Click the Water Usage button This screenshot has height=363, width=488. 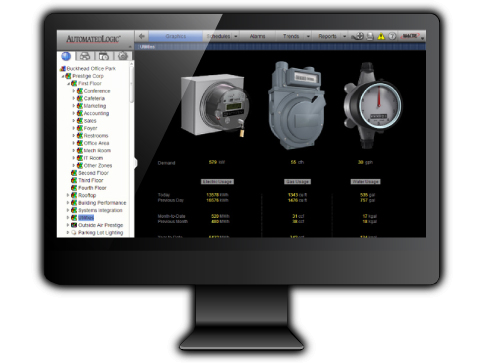(366, 182)
